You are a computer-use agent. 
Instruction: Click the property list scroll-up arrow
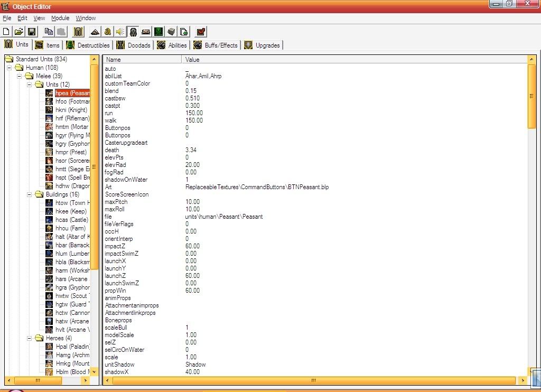(x=531, y=60)
